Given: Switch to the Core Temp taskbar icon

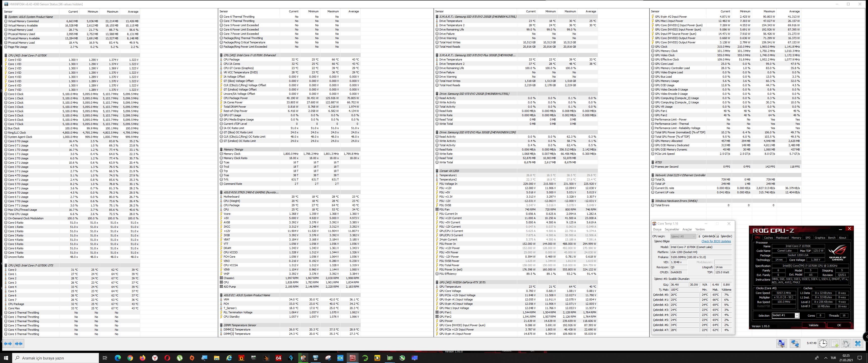Looking at the screenshot, I should pyautogui.click(x=303, y=358).
